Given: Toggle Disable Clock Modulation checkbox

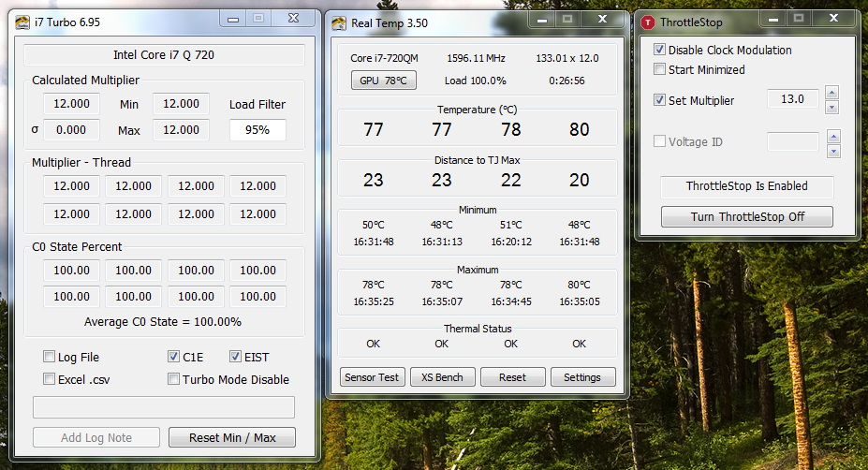Looking at the screenshot, I should coord(659,50).
